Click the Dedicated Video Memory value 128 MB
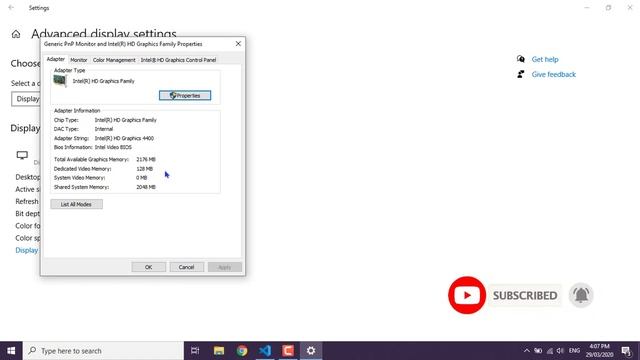 pyautogui.click(x=144, y=169)
